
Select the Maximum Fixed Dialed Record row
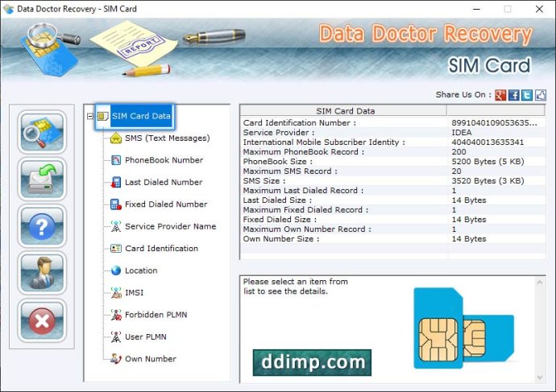tap(392, 209)
